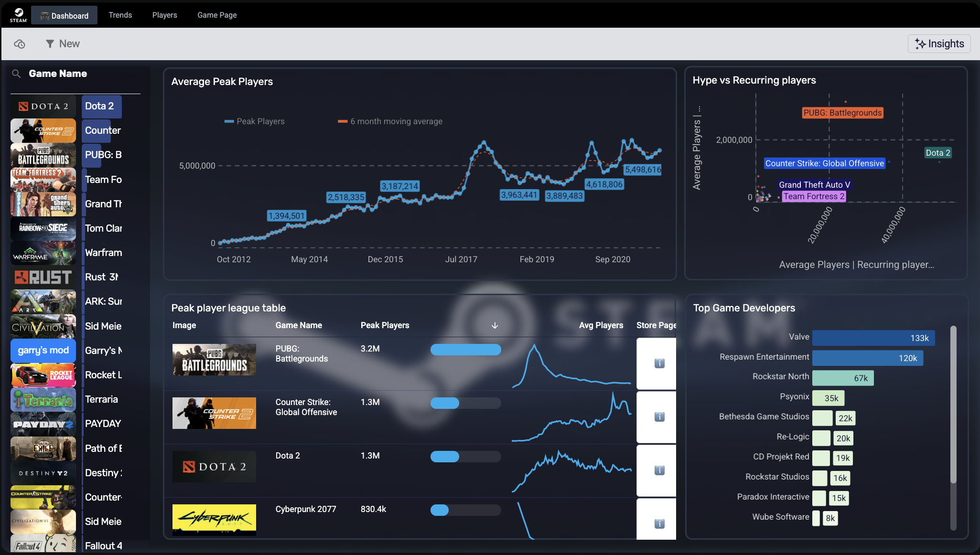Click the Dota 2 peak players progress bar
Viewport: 980px width, 555px height.
466,457
